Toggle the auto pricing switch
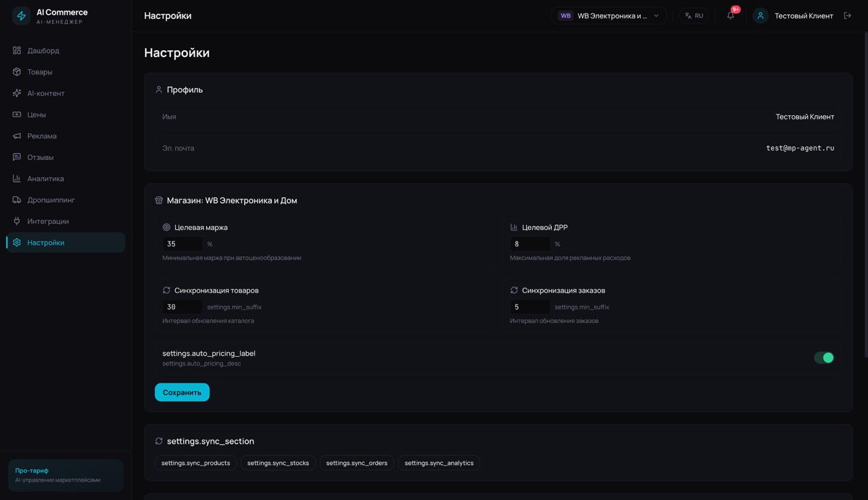Viewport: 868px width, 500px height. coord(823,358)
